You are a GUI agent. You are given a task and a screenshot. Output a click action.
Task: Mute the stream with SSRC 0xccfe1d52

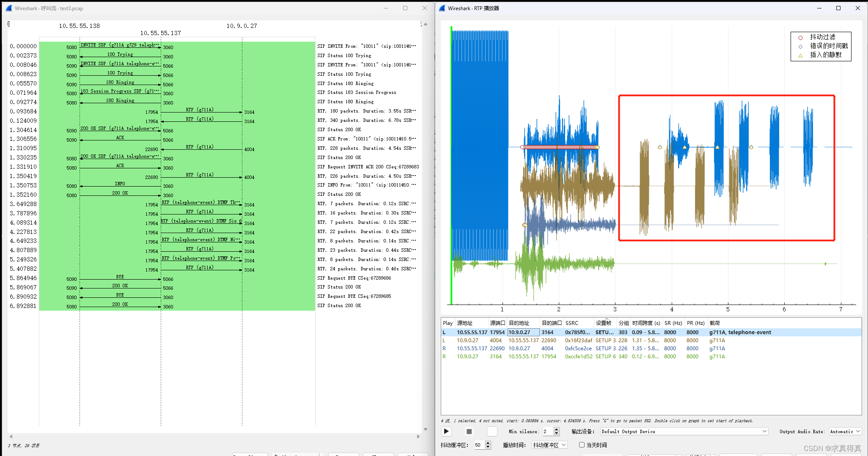pyautogui.click(x=445, y=356)
